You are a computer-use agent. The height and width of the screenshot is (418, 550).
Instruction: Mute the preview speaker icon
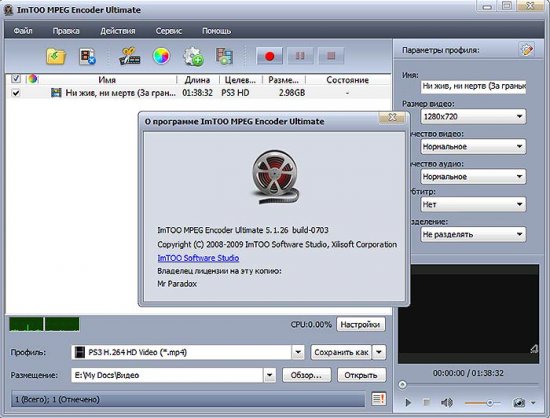447,403
